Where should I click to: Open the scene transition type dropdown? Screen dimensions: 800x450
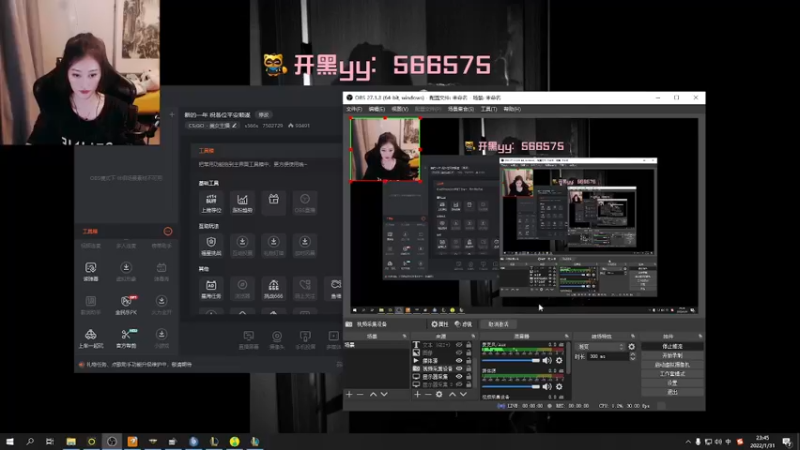(601, 346)
